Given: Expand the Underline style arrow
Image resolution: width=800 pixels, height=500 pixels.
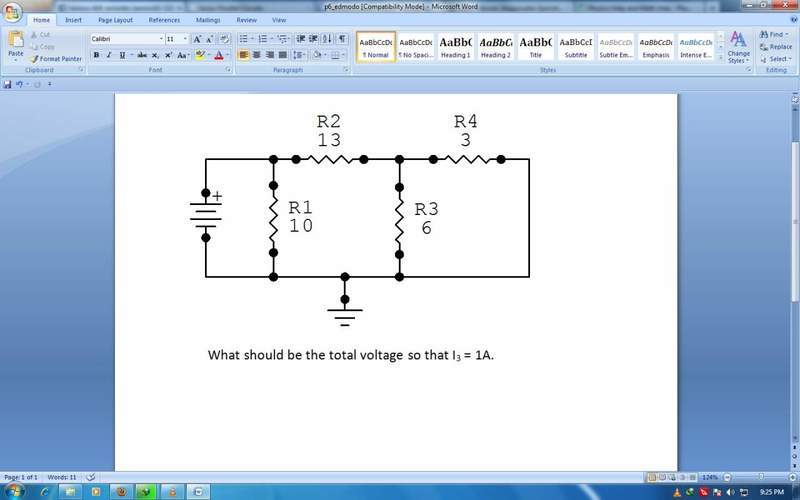Looking at the screenshot, I should pos(131,55).
